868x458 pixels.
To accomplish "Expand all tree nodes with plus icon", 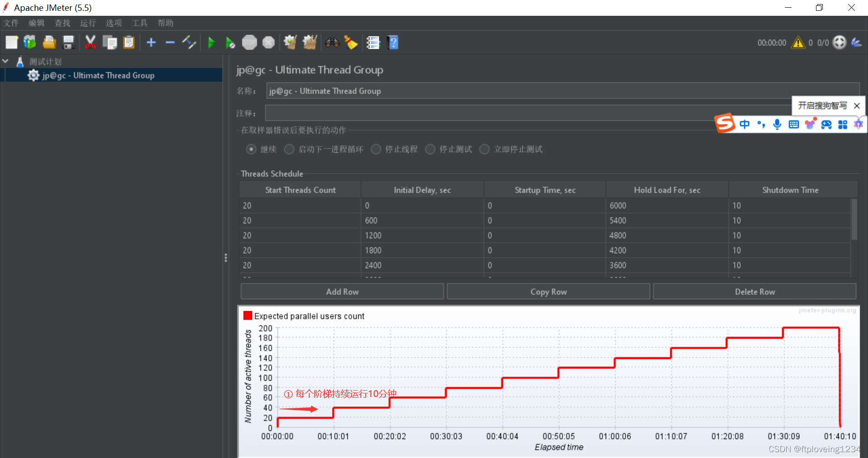I will pyautogui.click(x=151, y=42).
